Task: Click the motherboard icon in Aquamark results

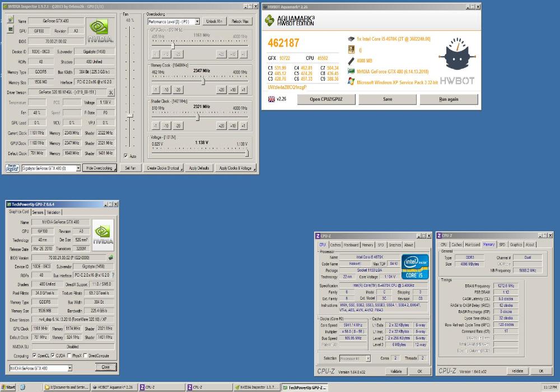Action: 351,50
